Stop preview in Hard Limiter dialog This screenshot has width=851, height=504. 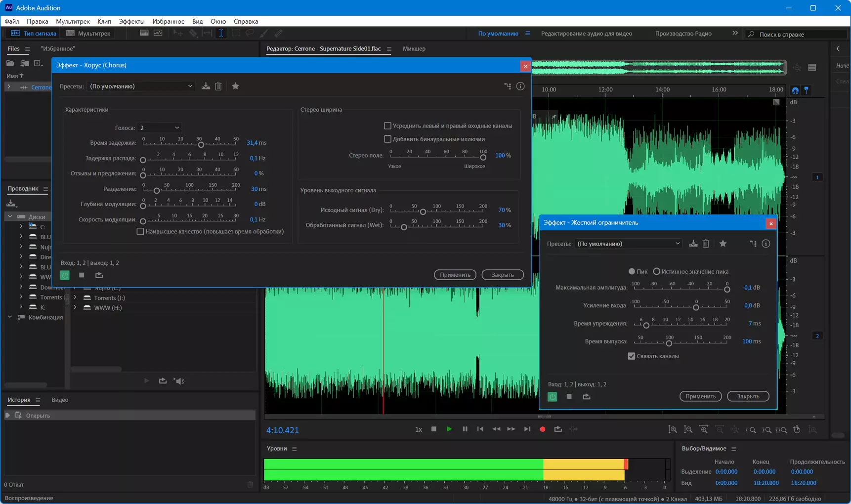(569, 397)
